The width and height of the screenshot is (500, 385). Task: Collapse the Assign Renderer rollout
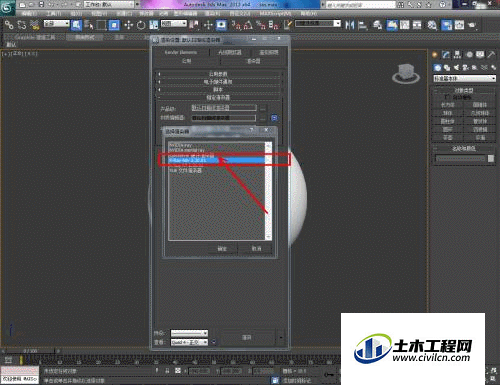tap(218, 98)
